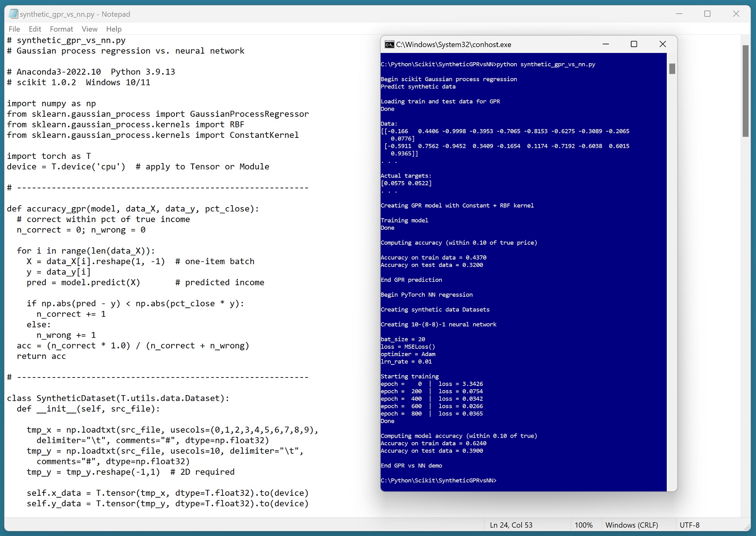Place cursor on 'import numpy as np' line

click(x=51, y=103)
